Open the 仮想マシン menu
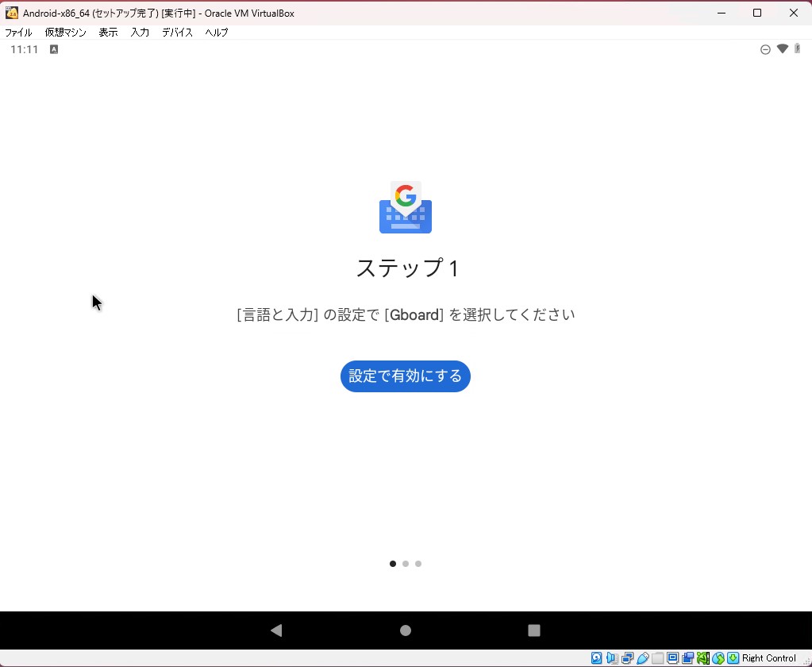The height and width of the screenshot is (667, 812). click(x=65, y=32)
